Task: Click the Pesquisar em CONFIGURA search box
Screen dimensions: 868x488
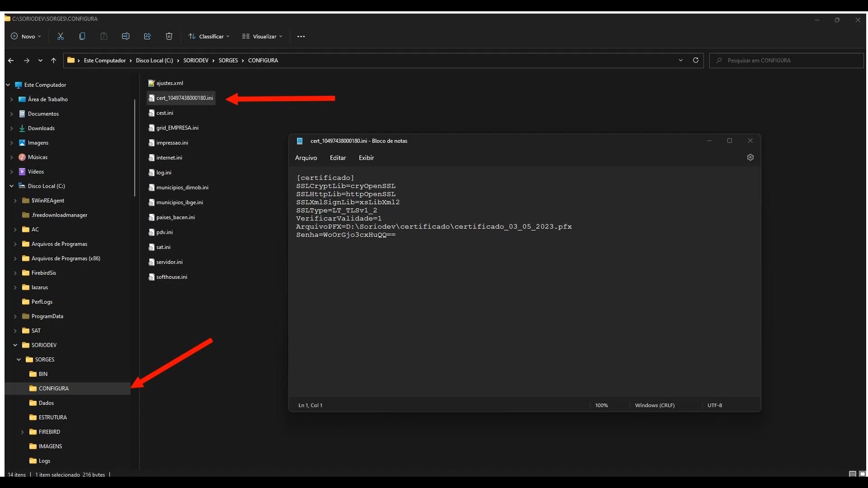Action: (787, 60)
